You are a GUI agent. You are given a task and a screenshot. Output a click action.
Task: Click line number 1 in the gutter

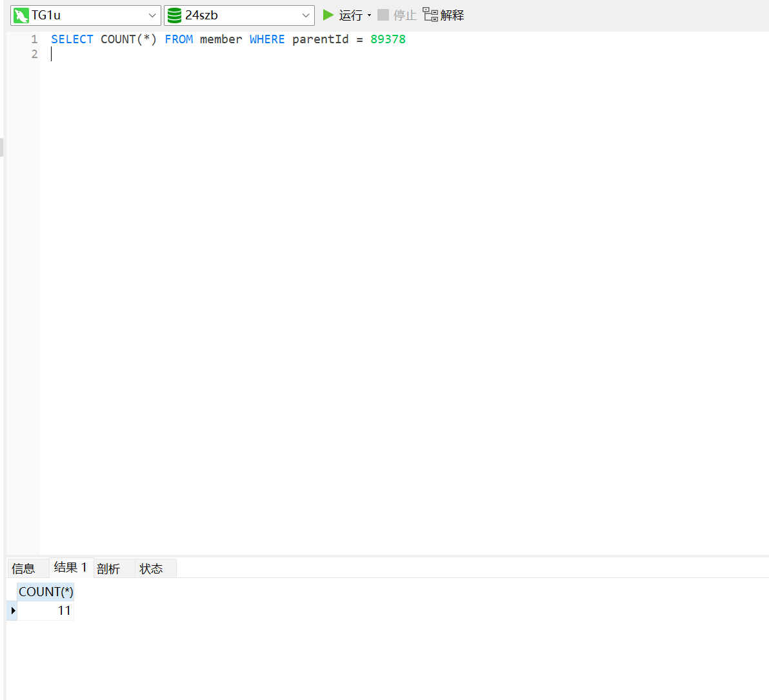point(34,39)
